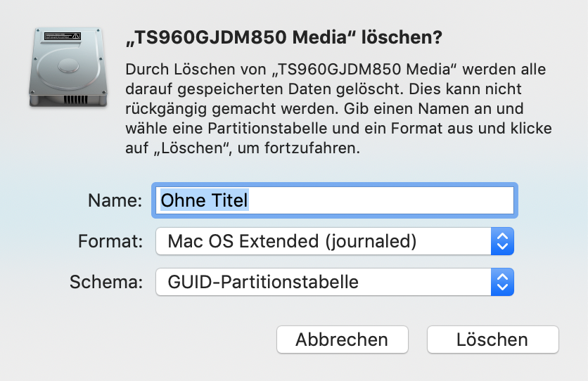588x381 pixels.
Task: Click the platter circle on the drive icon
Action: click(x=69, y=66)
